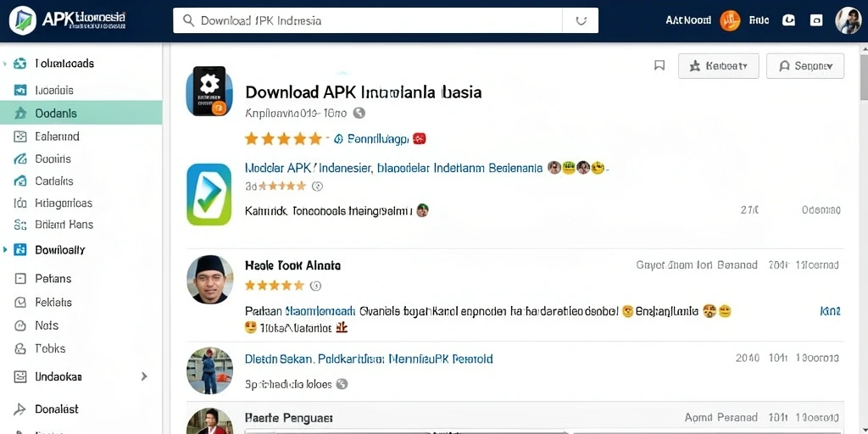Viewport: 868px width, 434px height.
Task: Open the reviewer name 'Haole Took Alnata'
Action: coord(292,265)
